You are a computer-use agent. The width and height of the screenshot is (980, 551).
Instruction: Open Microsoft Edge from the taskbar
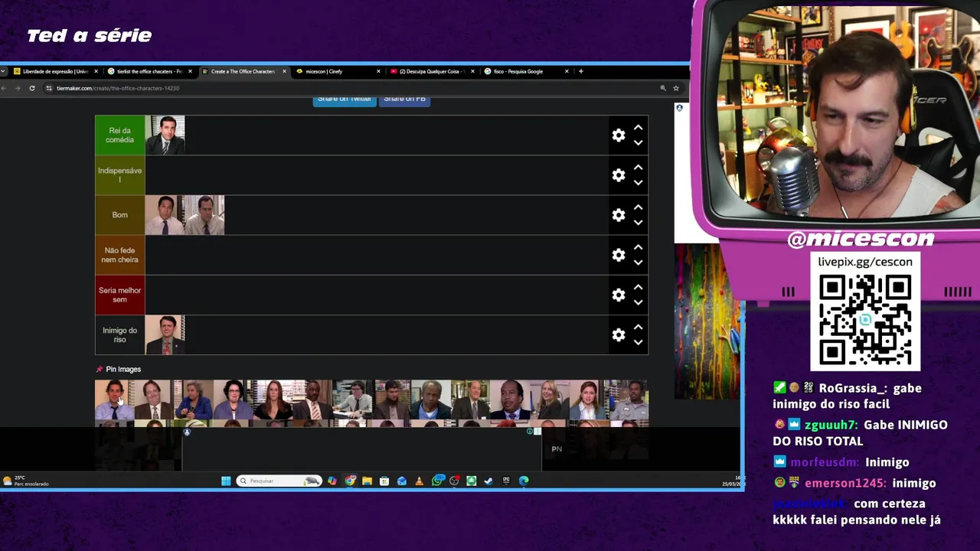tap(524, 481)
